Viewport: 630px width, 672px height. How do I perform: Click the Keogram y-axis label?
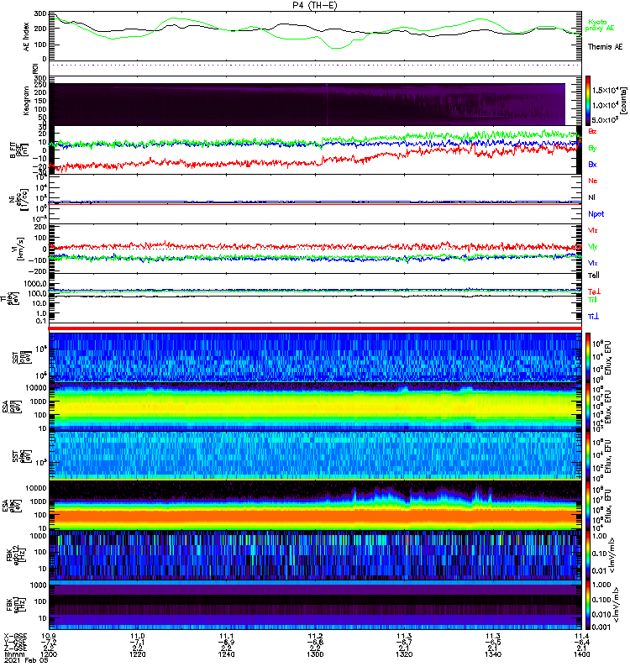(x=27, y=101)
